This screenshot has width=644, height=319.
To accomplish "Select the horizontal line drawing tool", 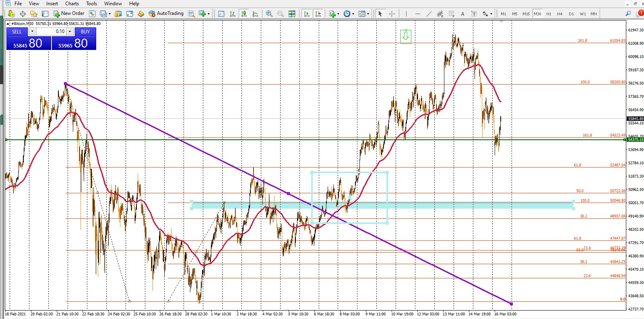I will 418,14.
